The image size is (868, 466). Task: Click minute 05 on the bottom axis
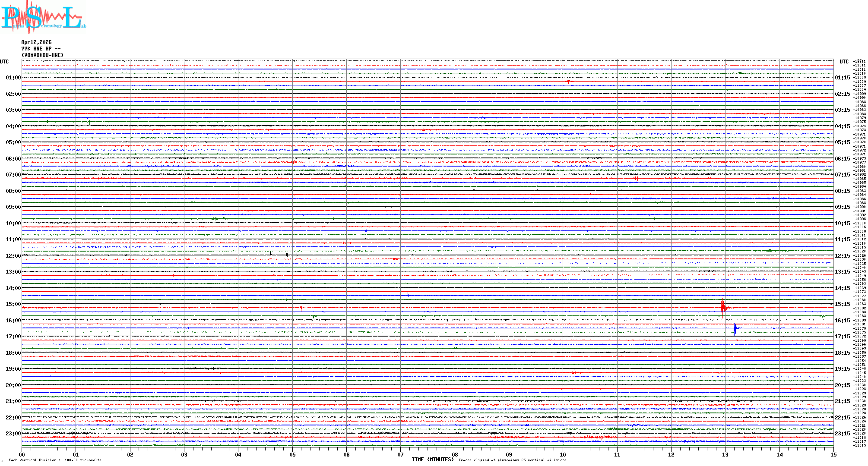tap(292, 454)
